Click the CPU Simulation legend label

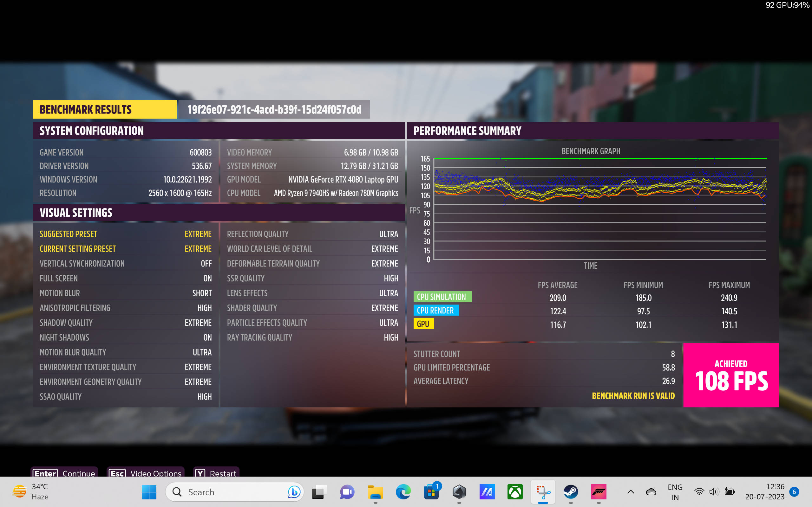click(442, 297)
